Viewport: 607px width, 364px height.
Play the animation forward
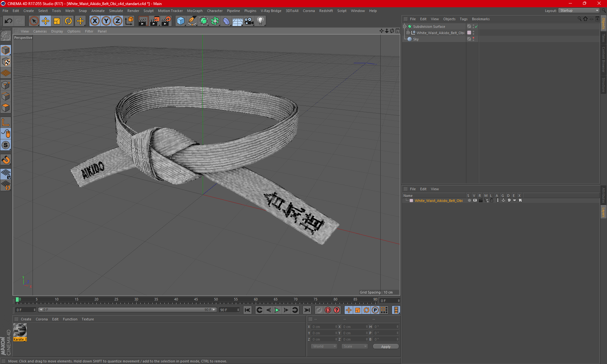click(277, 310)
